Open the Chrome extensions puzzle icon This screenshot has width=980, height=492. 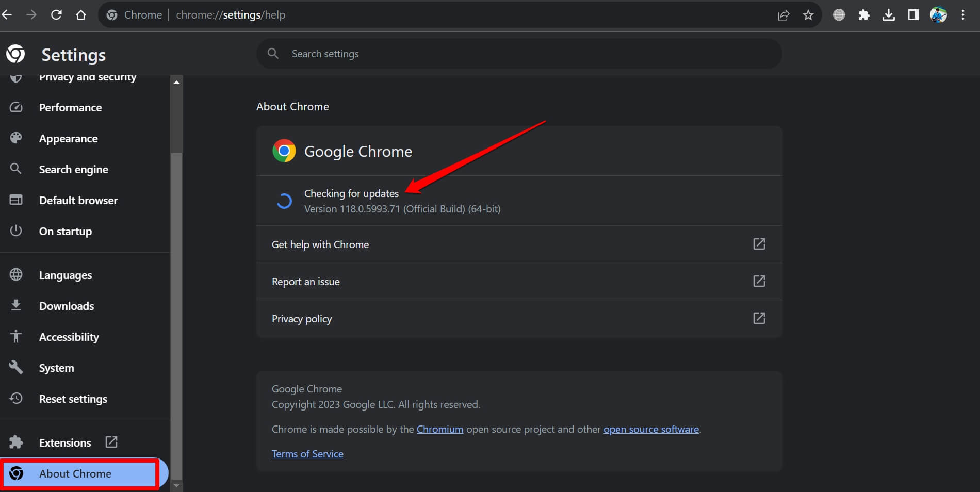863,14
